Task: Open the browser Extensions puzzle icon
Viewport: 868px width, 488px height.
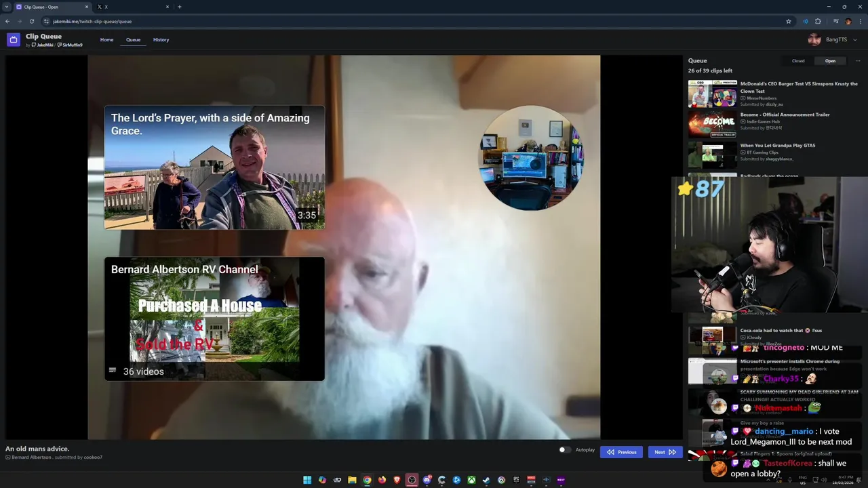Action: pos(818,21)
